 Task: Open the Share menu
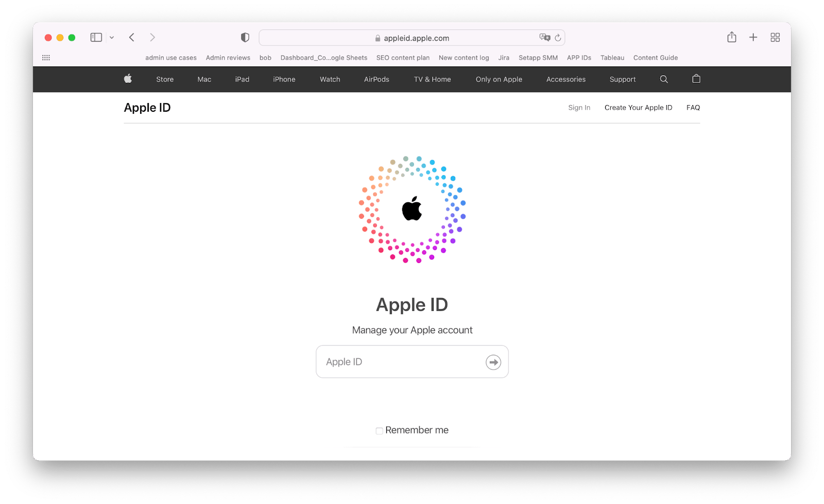[732, 37]
